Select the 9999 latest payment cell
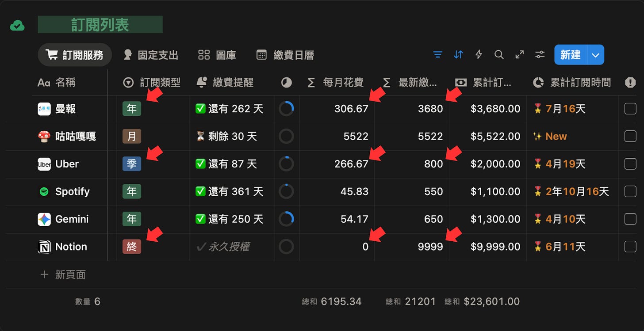Viewport: 644px width, 331px height. point(412,247)
